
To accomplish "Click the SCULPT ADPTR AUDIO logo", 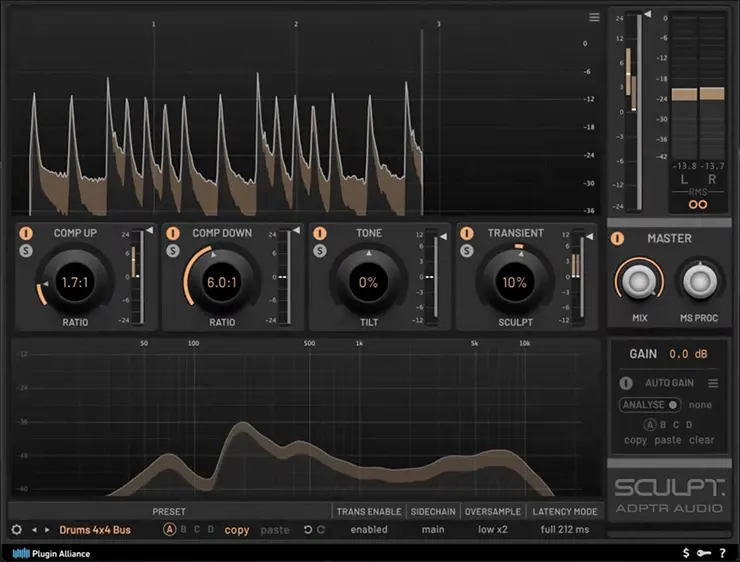I will [669, 495].
